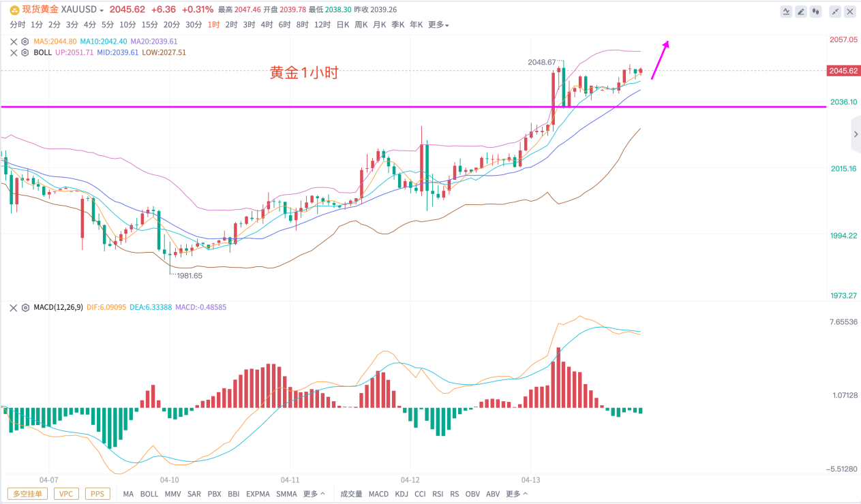Open settings gear for BOLL indicator
Screen dimensions: 861x504
pos(25,52)
